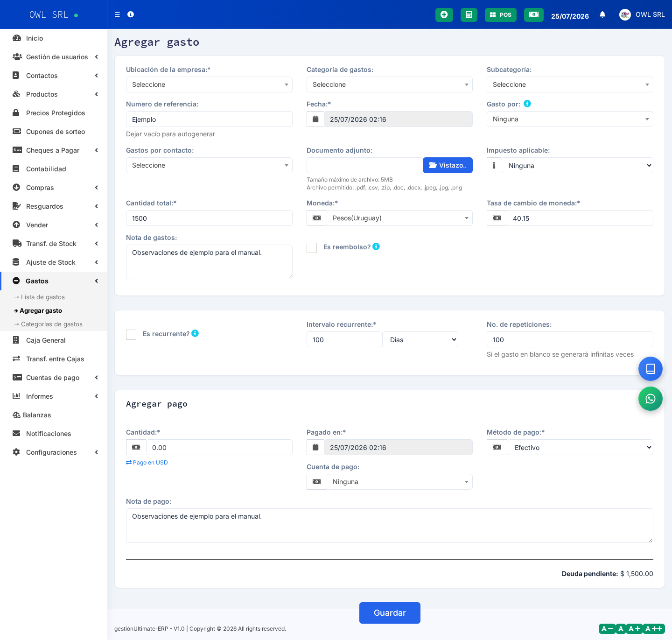The image size is (672, 640).
Task: Open Moneda Pesos(Uruguay) dropdown
Action: 400,218
